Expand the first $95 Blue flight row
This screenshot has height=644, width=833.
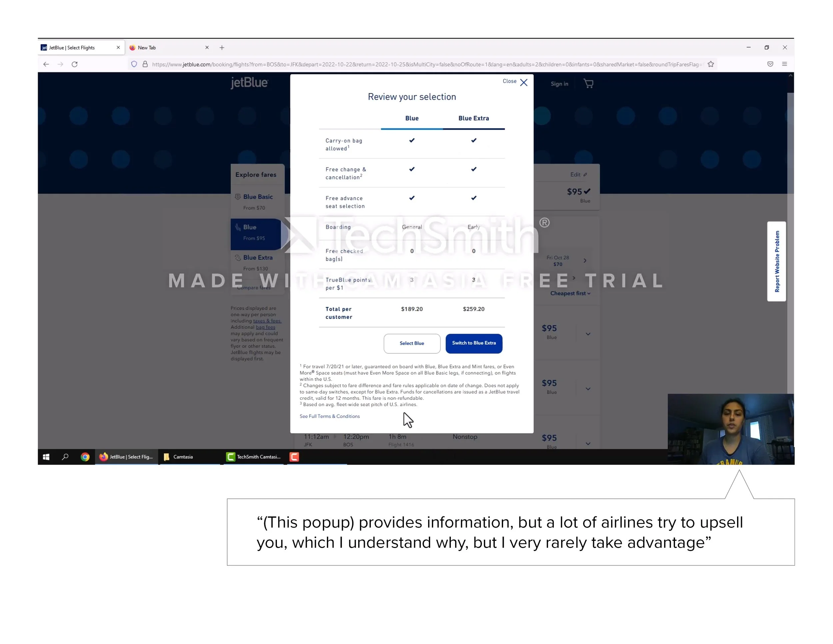588,334
